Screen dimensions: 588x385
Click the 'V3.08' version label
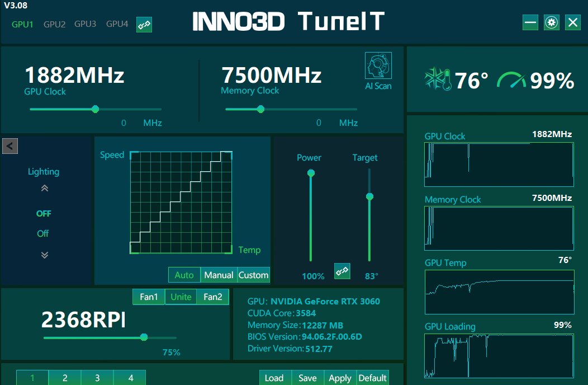[x=16, y=5]
